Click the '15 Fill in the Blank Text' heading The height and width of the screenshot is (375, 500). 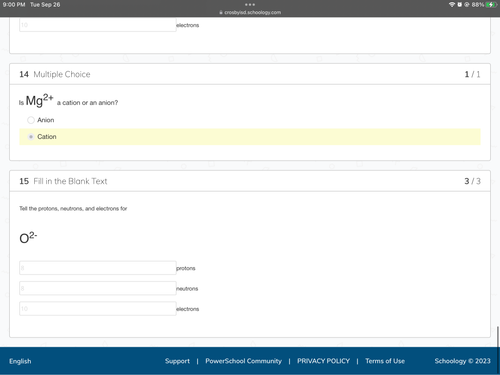(63, 181)
